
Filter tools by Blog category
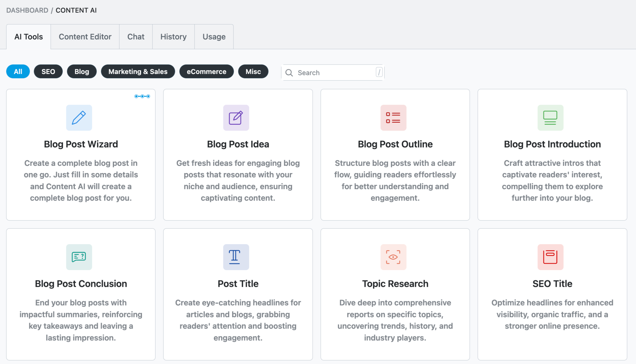click(82, 71)
